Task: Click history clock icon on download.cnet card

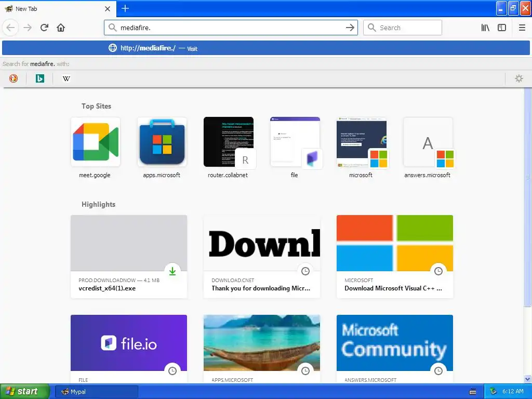Action: pos(305,271)
